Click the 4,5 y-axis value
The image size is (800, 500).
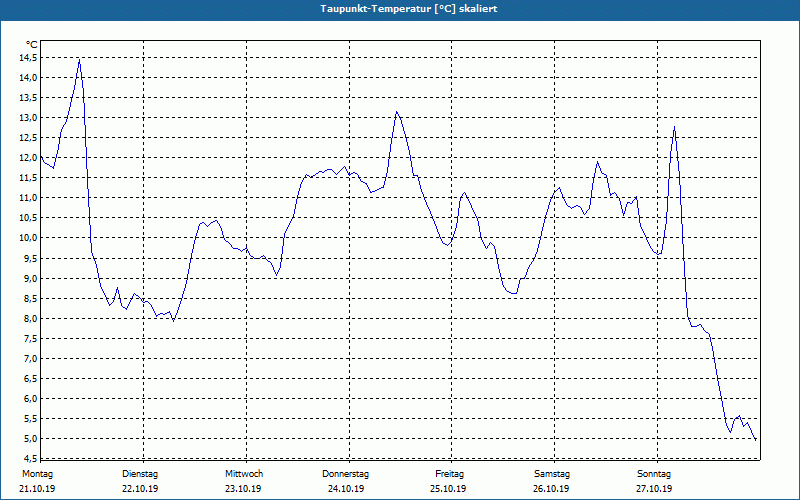(x=31, y=458)
